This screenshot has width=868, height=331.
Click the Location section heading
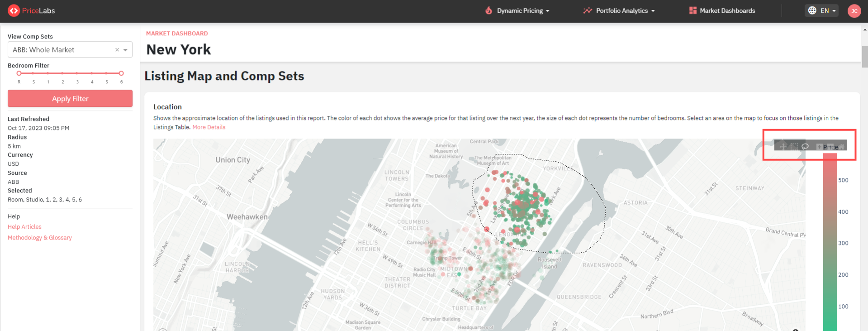[x=167, y=107]
